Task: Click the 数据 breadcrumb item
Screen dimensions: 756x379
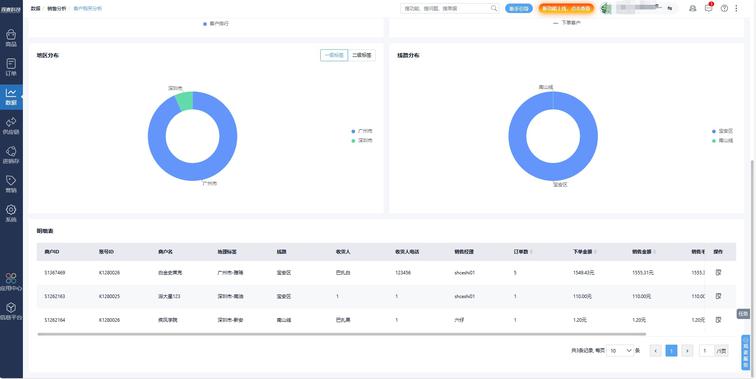Action: tap(35, 8)
